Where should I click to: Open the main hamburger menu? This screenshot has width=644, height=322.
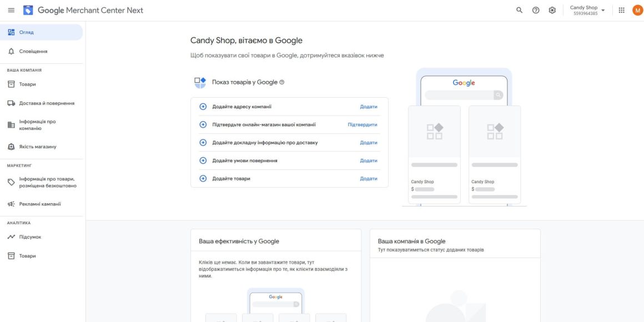click(11, 10)
